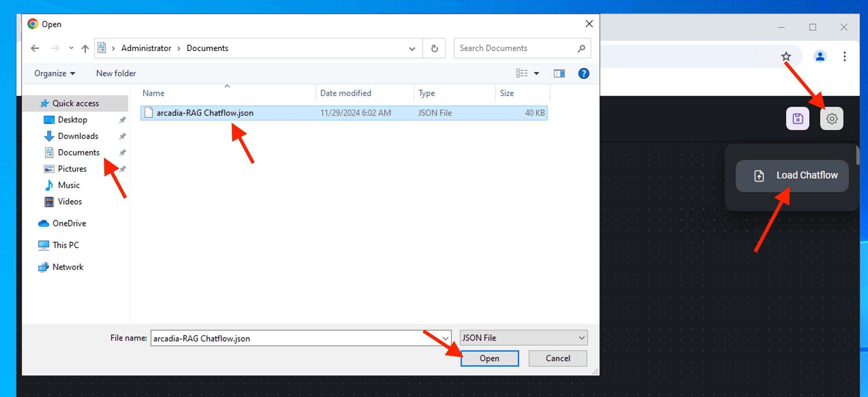Click the help question mark icon
The width and height of the screenshot is (868, 397).
click(583, 73)
